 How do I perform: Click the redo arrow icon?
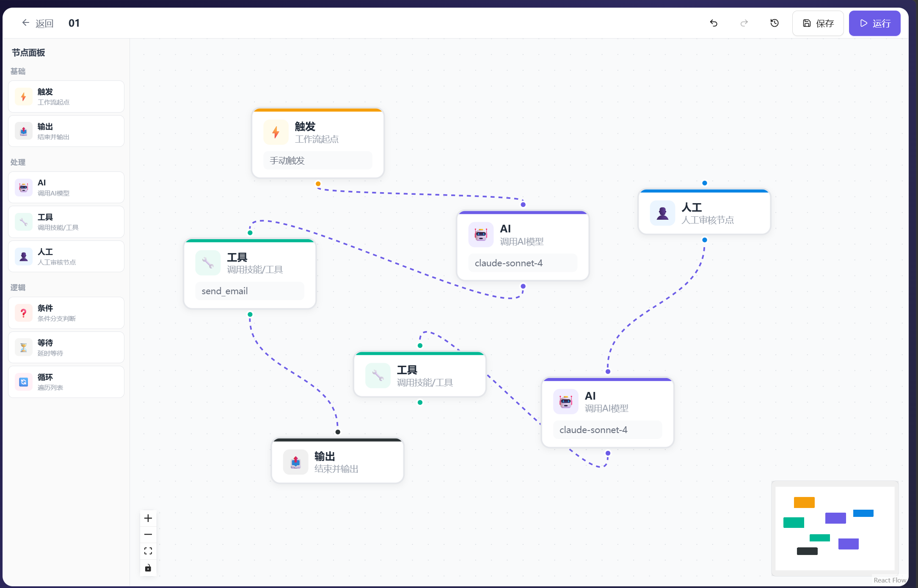tap(744, 23)
